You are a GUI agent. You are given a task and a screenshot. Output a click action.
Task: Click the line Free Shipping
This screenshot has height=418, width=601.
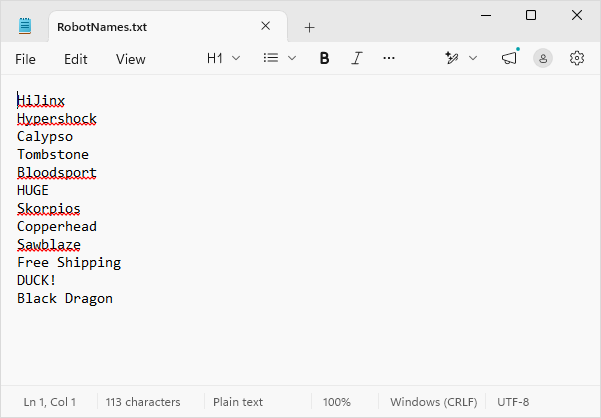[69, 263]
